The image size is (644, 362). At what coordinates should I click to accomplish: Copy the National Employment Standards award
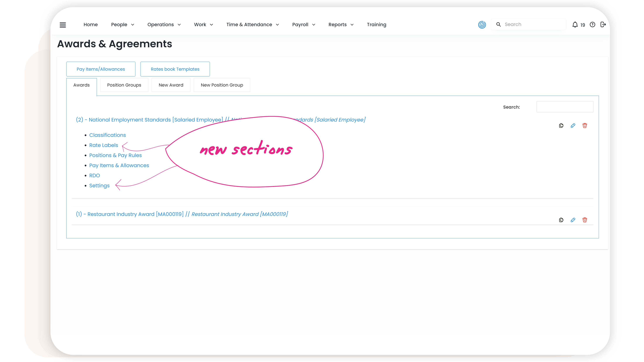pos(561,125)
